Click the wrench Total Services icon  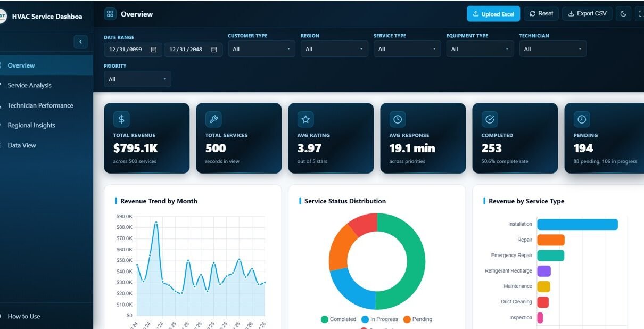(x=213, y=119)
